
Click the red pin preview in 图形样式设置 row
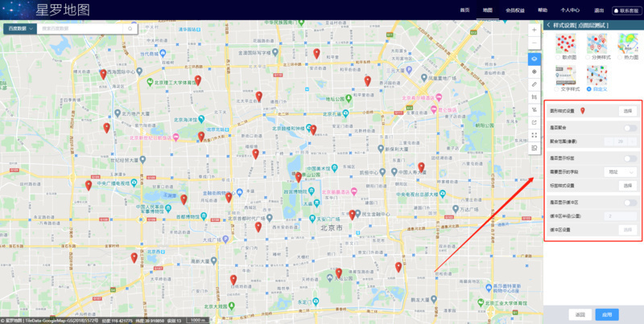tap(582, 111)
